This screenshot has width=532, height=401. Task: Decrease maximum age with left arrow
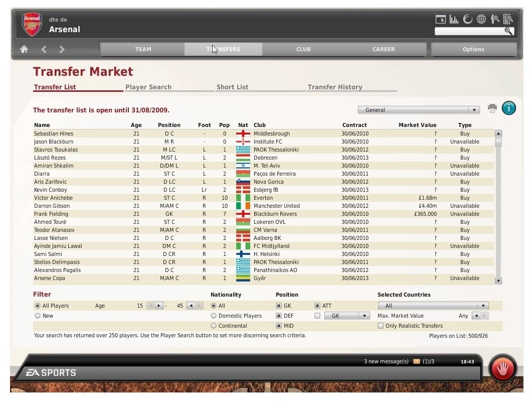click(x=191, y=306)
